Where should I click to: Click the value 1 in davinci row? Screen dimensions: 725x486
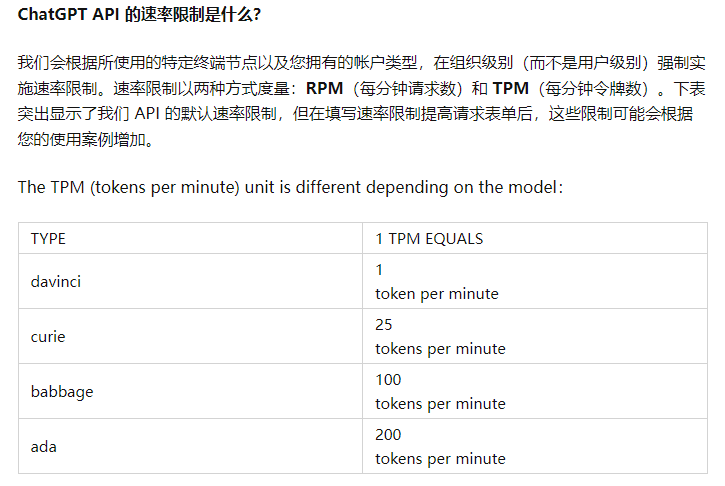click(x=379, y=270)
